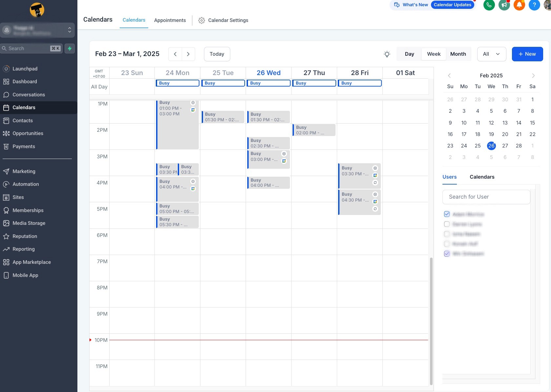Screen dimensions: 551x392
Task: Toggle the second user checkbox in Users list
Action: 447,224
